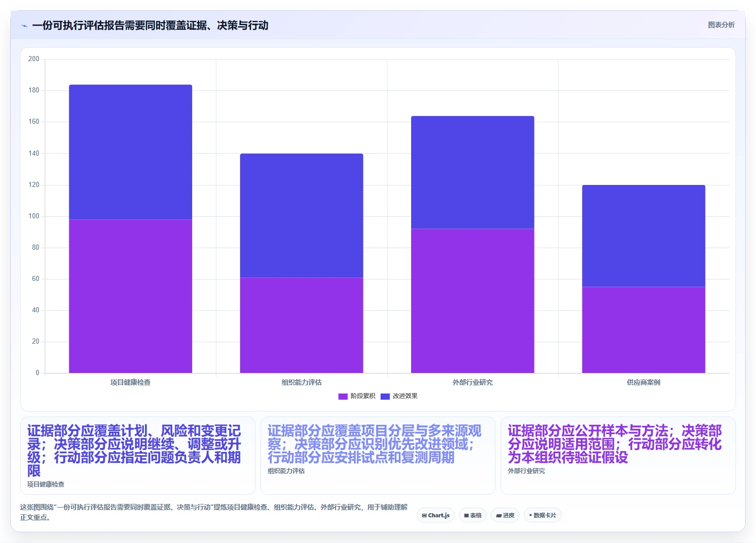
Task: Click the y-axis value 100
Action: point(34,216)
